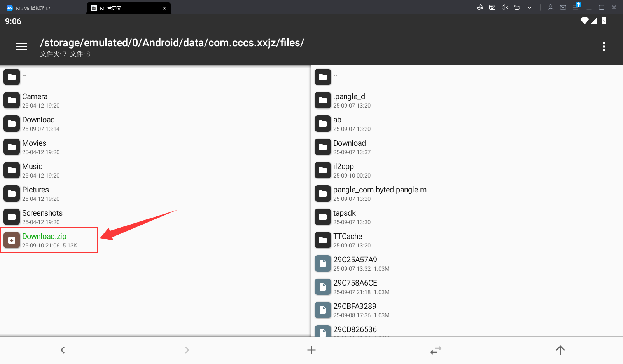Open the il2cpp folder in right panel
This screenshot has height=364, width=623.
pos(467,170)
